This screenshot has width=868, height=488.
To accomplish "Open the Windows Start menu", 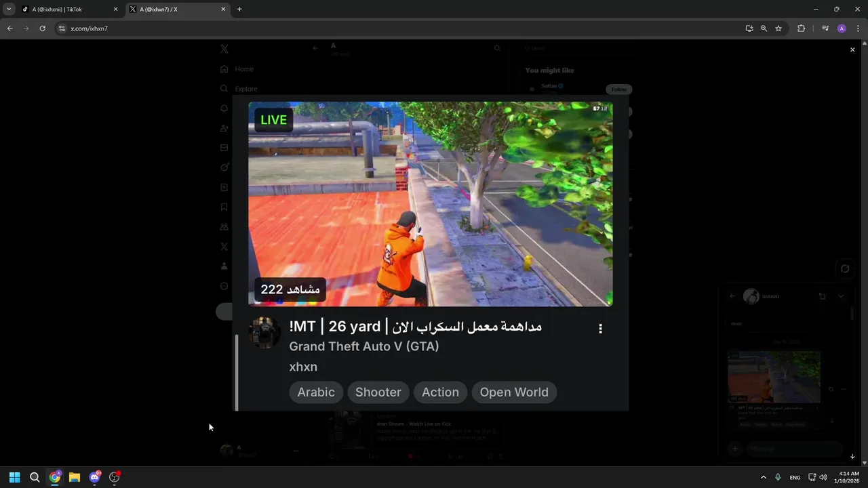I will 15,477.
